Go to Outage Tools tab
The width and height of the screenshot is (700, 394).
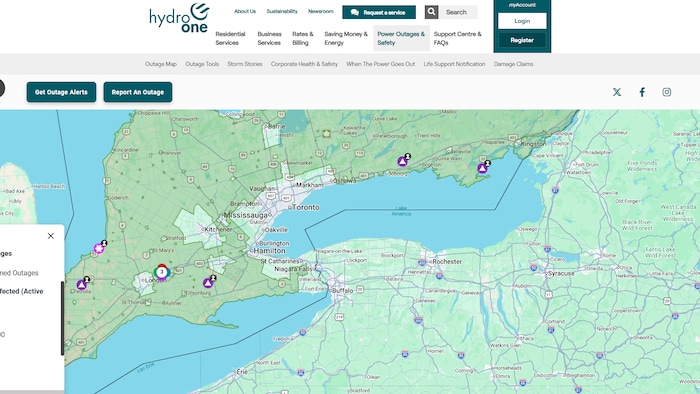coord(202,64)
